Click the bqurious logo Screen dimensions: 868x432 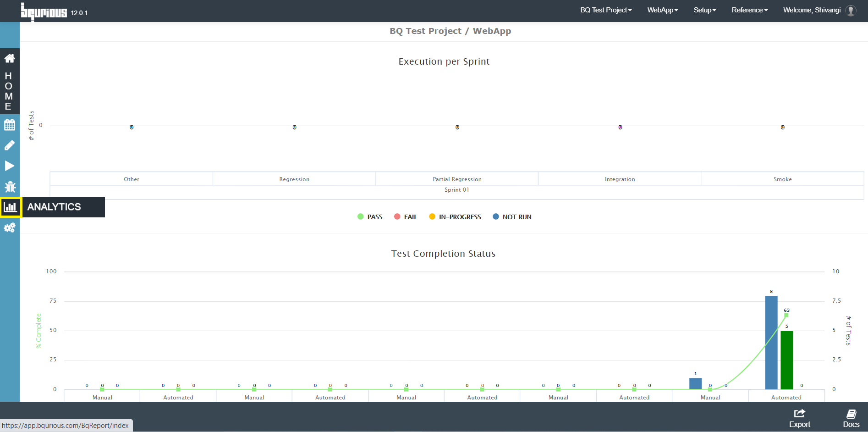pyautogui.click(x=44, y=11)
